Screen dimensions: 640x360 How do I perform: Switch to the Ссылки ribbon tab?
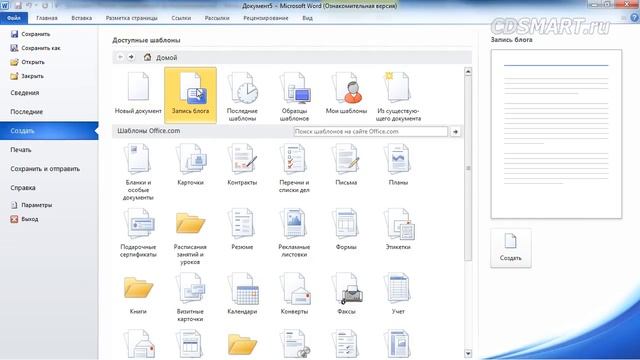(x=181, y=18)
